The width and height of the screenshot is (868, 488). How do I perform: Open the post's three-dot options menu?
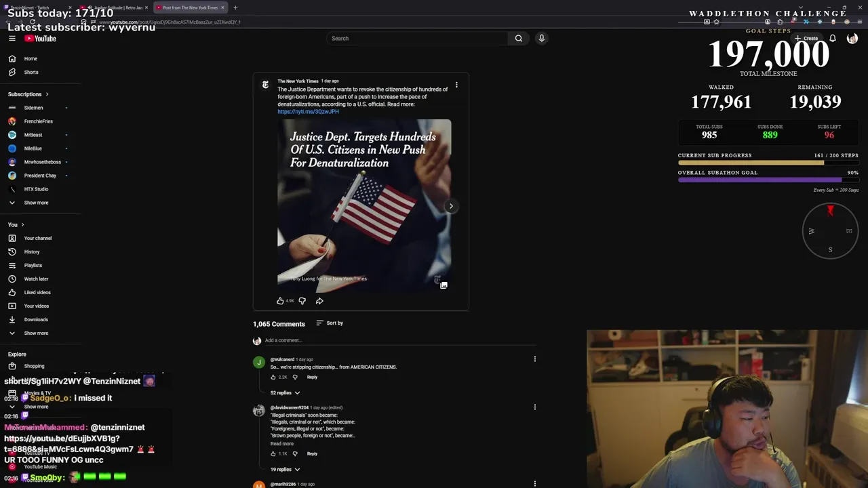pos(456,85)
